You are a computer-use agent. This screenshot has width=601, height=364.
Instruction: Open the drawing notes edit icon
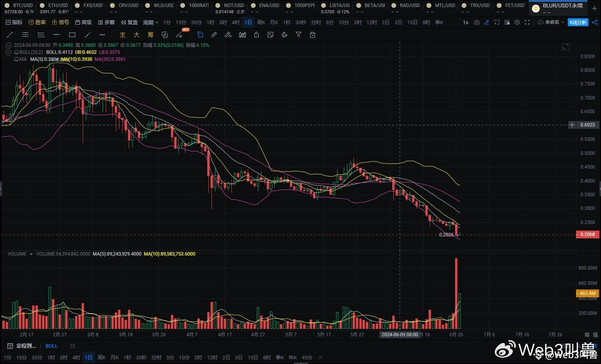[270, 35]
